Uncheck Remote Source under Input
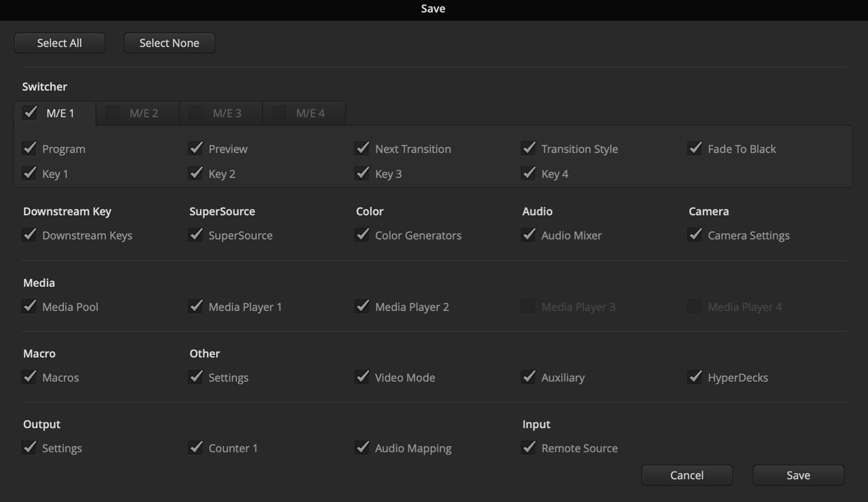This screenshot has width=868, height=502. (x=529, y=448)
